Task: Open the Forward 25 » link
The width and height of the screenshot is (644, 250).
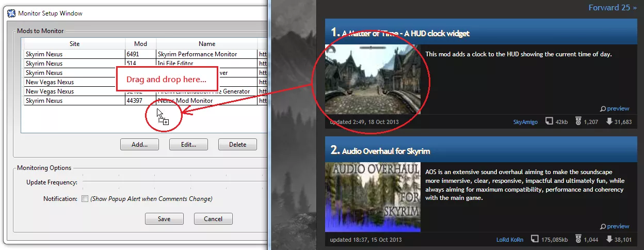Action: (613, 8)
